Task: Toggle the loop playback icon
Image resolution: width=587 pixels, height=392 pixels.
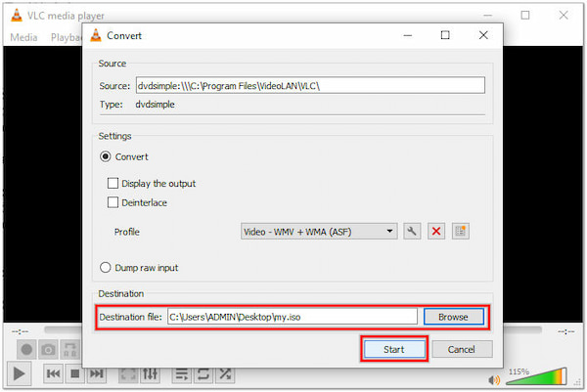Action: click(x=203, y=373)
